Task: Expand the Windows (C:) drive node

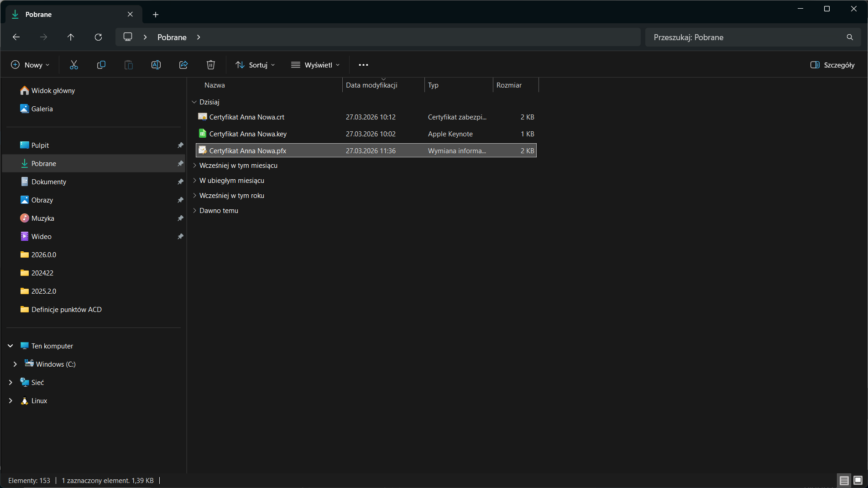Action: 15,364
